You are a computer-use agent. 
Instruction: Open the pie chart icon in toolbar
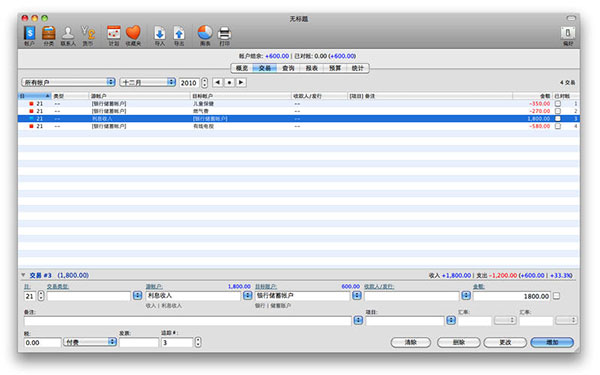[x=205, y=33]
